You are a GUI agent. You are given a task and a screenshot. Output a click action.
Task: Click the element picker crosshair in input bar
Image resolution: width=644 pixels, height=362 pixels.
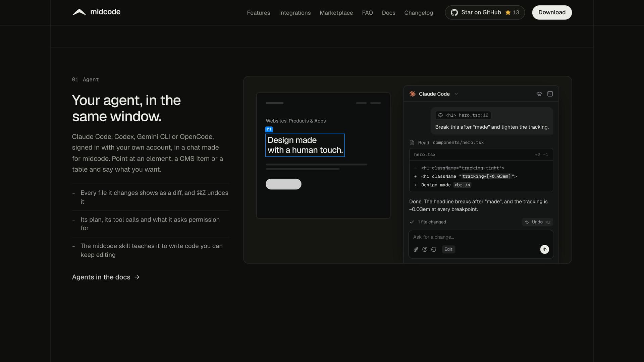[434, 249]
